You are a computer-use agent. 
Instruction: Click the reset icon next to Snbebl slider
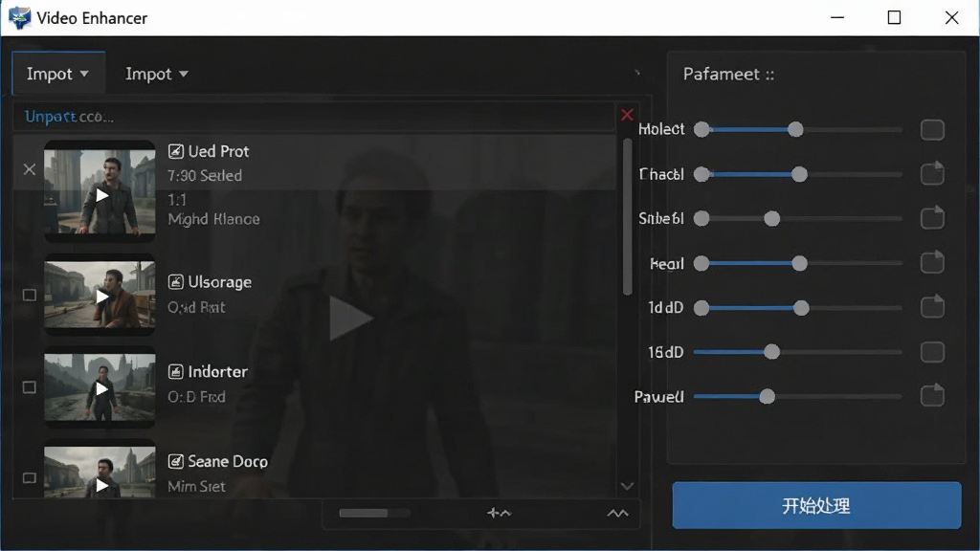tap(932, 217)
